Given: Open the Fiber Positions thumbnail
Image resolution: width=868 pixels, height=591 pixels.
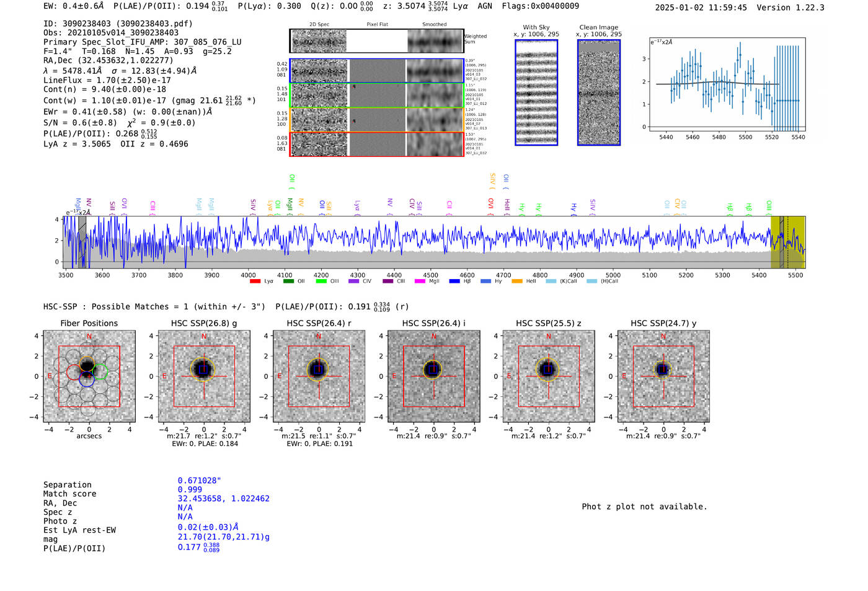Looking at the screenshot, I should [x=89, y=376].
